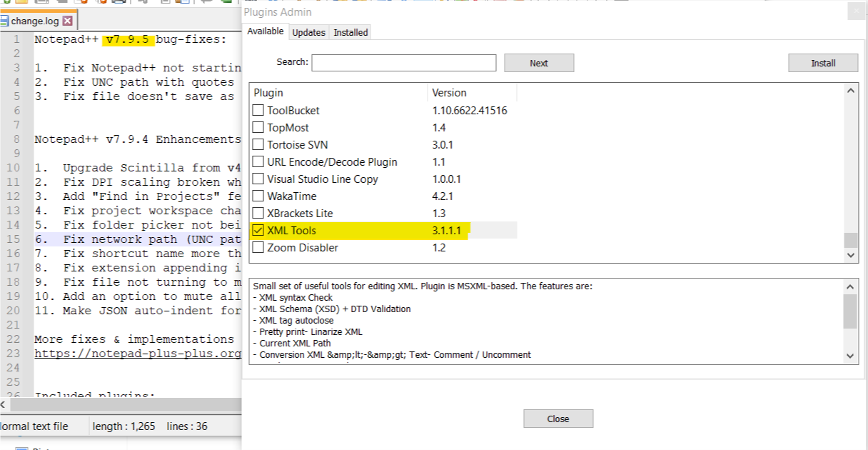Viewport: 868px width, 450px height.
Task: Open the Installed tab in Plugins Admin
Action: point(350,32)
